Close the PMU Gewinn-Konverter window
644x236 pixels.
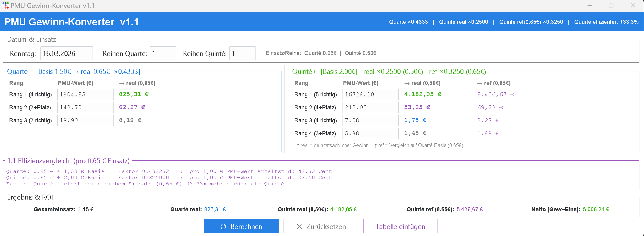pyautogui.click(x=633, y=6)
